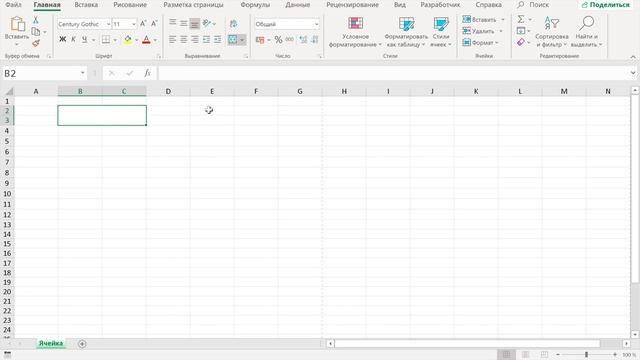Open the font color dropdown arrow
The image size is (640, 360).
click(x=155, y=40)
